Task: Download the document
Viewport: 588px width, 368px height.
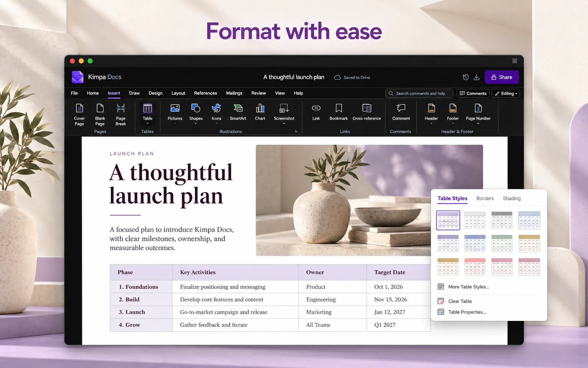Action: [477, 77]
